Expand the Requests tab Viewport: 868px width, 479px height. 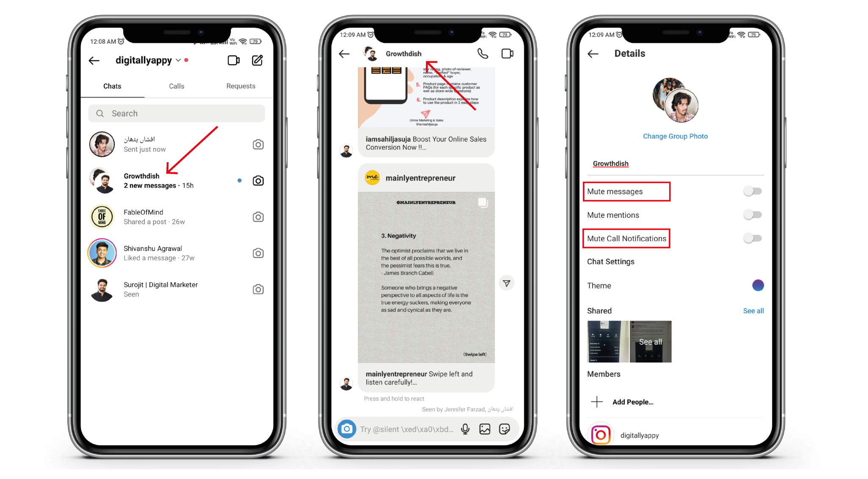click(x=241, y=86)
